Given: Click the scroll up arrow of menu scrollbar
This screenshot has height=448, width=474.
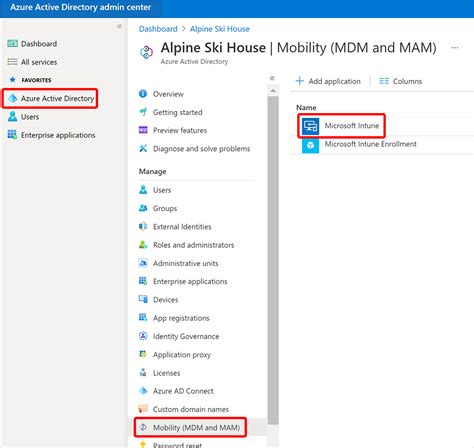Looking at the screenshot, I should (x=273, y=91).
